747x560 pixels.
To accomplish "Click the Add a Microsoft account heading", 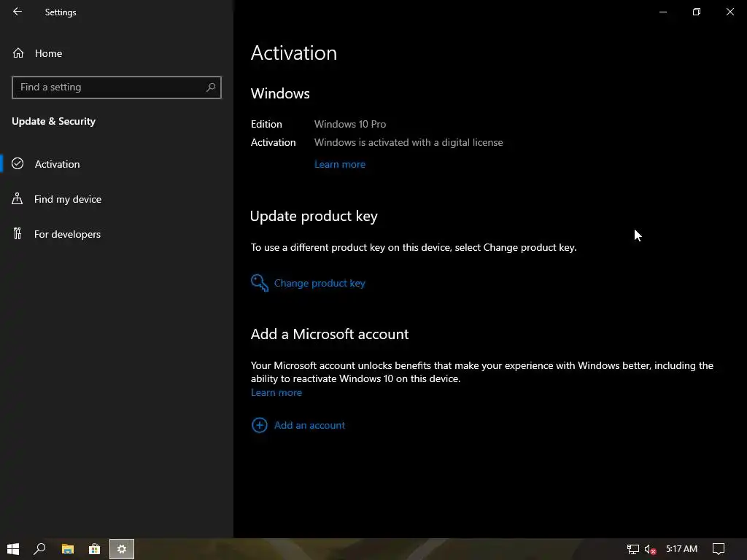I will point(330,334).
